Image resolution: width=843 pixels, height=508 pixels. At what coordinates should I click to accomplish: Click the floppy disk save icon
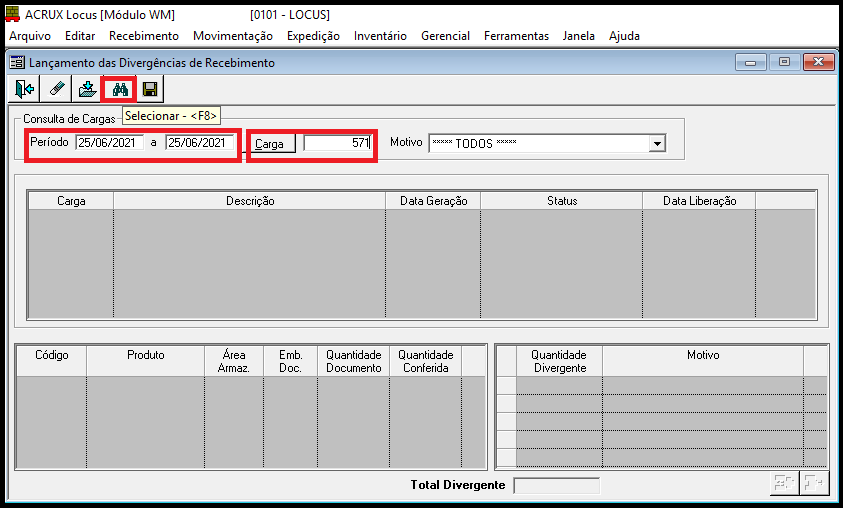[150, 90]
